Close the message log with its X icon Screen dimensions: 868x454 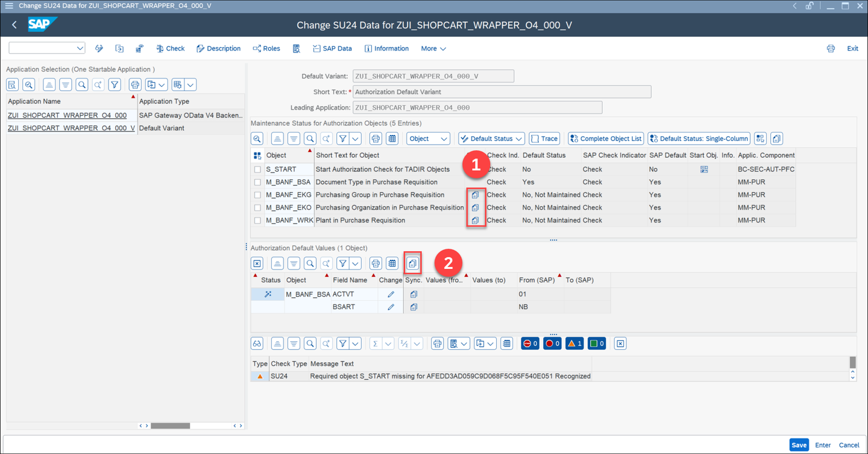[620, 344]
